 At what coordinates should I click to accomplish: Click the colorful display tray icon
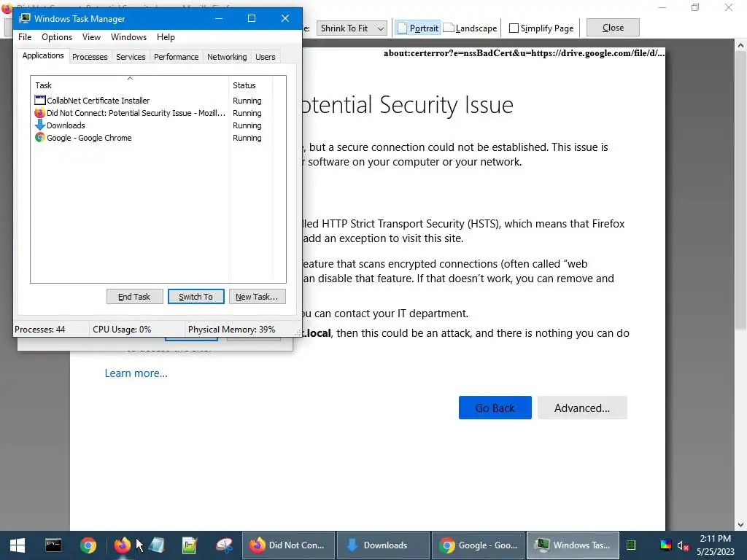click(x=665, y=545)
